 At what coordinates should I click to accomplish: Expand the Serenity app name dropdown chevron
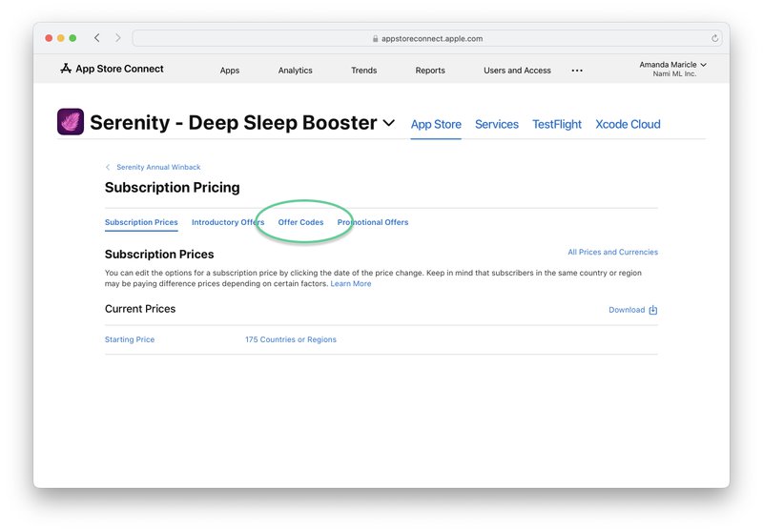click(x=389, y=123)
